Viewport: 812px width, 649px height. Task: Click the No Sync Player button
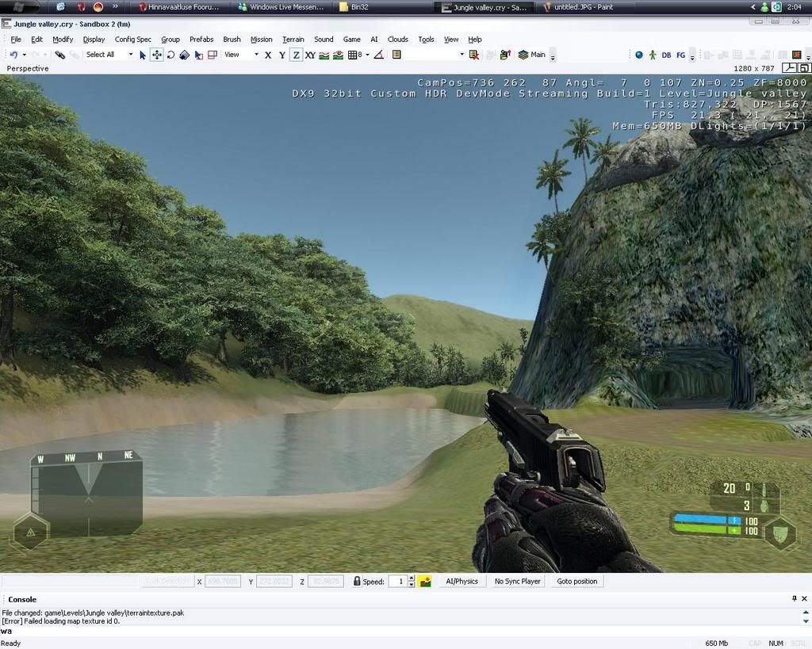coord(517,581)
